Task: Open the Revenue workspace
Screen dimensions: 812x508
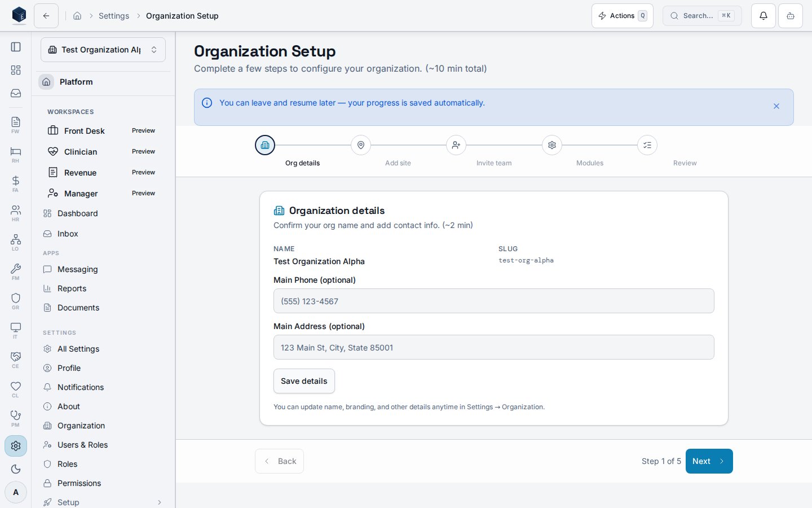Action: [x=103, y=172]
